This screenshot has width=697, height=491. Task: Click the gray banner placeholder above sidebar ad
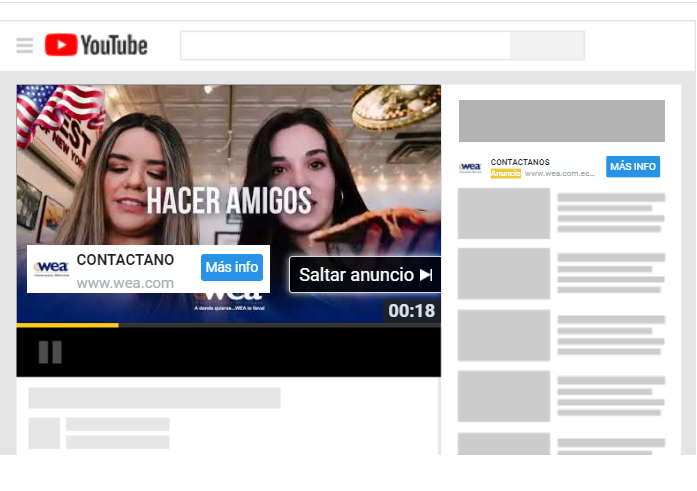tap(561, 121)
